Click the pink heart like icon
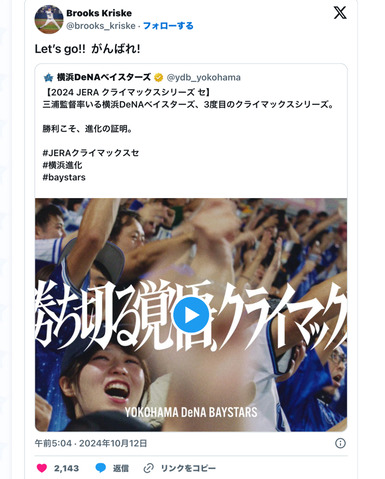 point(42,468)
